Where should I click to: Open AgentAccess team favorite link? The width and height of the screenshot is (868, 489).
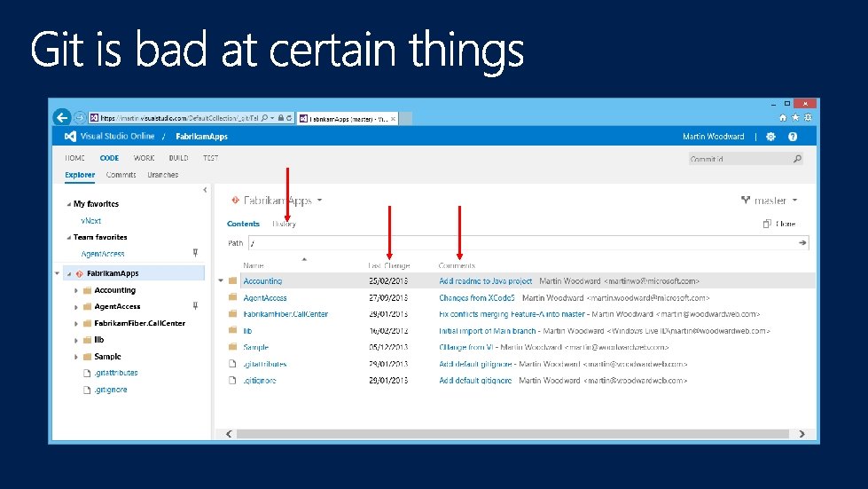click(103, 254)
